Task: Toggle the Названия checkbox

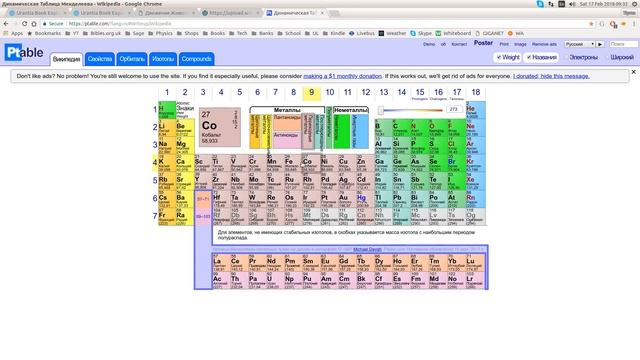Action: (x=529, y=58)
